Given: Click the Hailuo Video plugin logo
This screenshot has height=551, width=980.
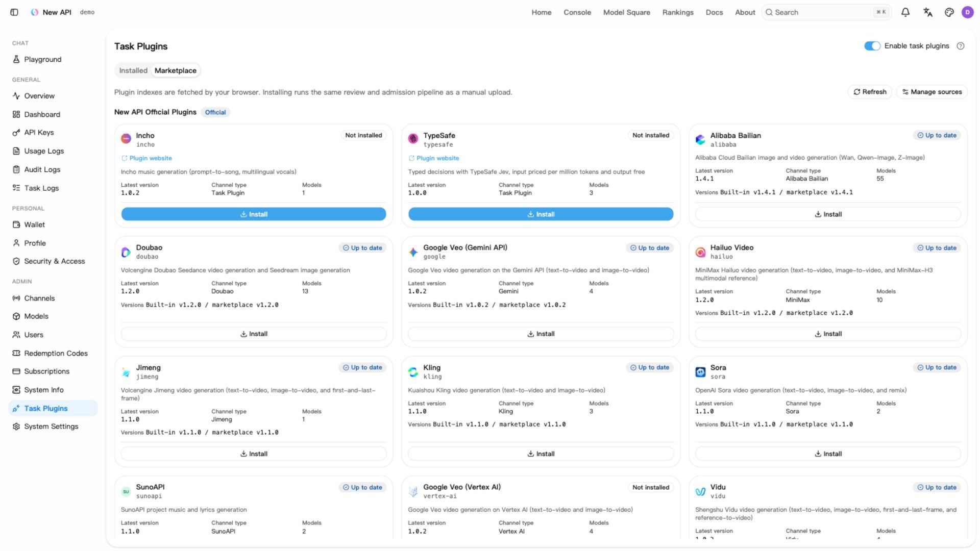Looking at the screenshot, I should tap(700, 252).
